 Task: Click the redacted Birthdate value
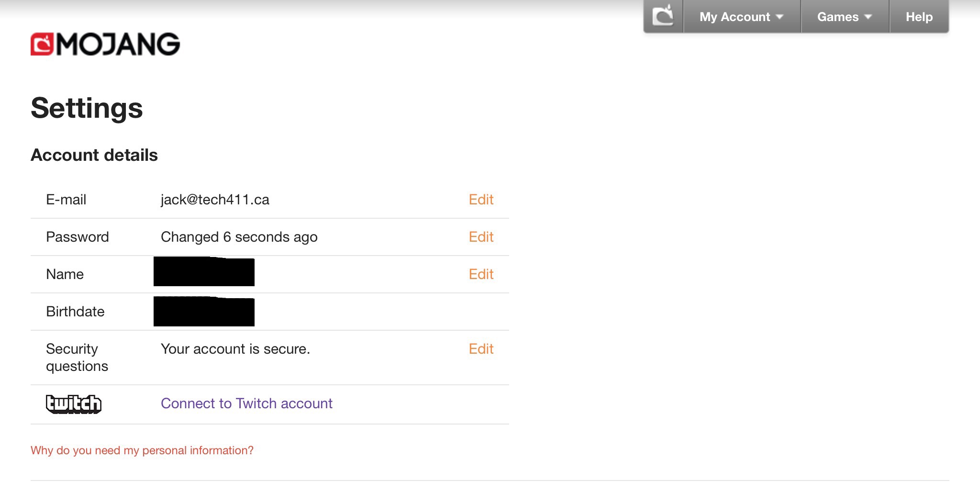204,312
